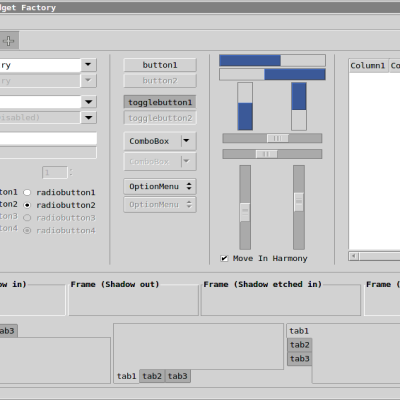Screen dimensions: 400x400
Task: Click the Frame (Shadow out) label
Action: pyautogui.click(x=115, y=284)
